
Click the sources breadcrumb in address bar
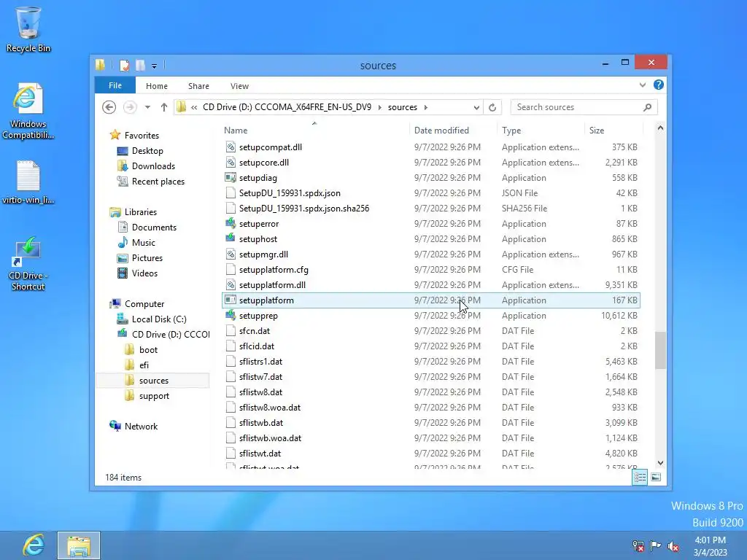pyautogui.click(x=403, y=107)
